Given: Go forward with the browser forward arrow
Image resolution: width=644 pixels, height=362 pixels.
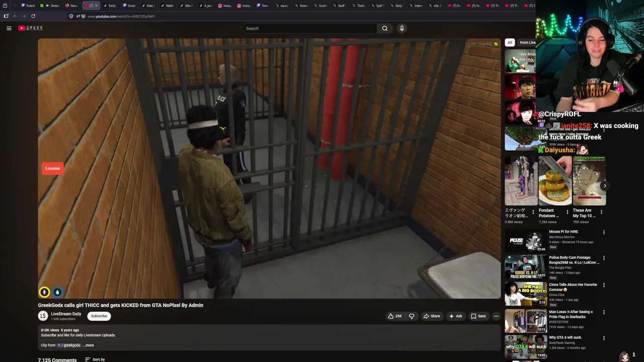Looking at the screenshot, I should point(24,16).
